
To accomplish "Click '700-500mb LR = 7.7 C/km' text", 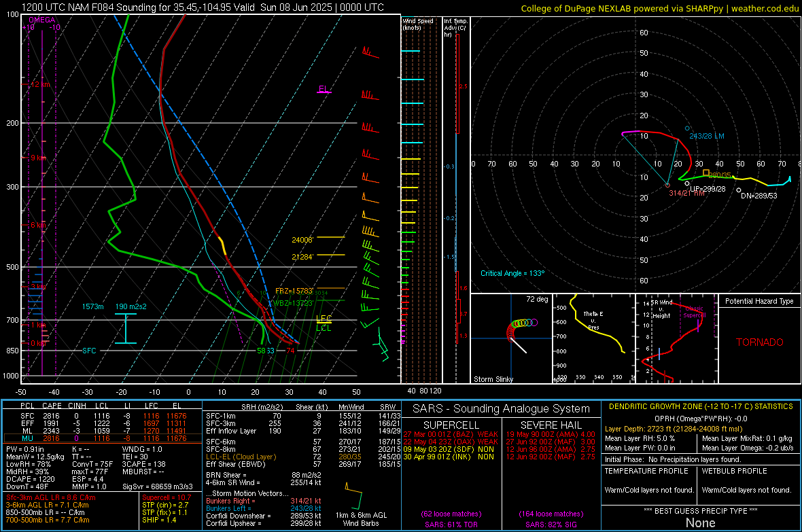I will click(48, 520).
